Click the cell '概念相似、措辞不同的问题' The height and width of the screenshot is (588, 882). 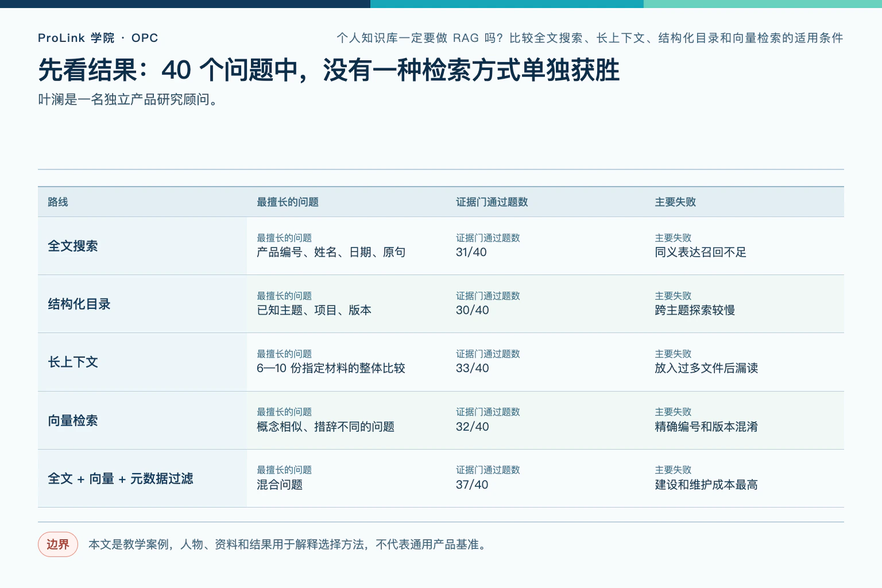326,427
